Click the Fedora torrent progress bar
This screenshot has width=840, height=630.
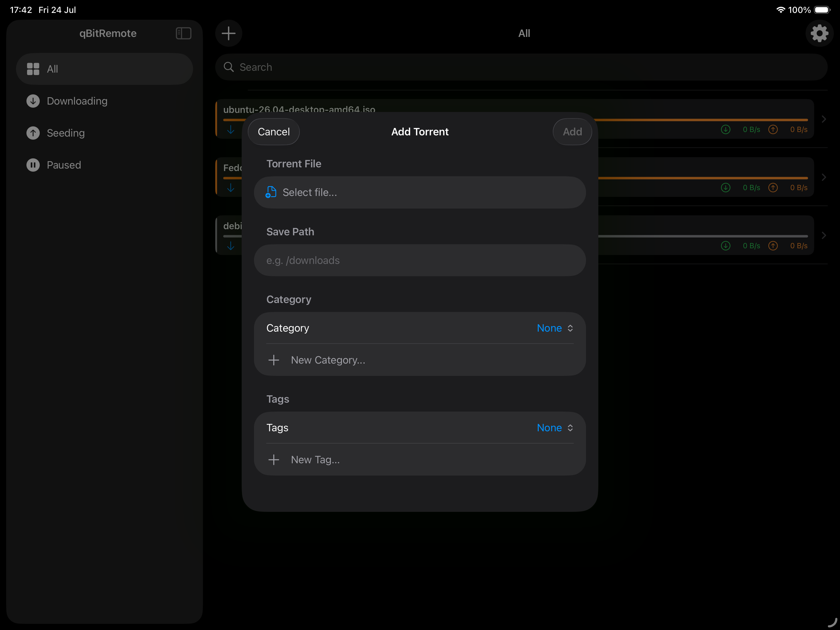click(703, 178)
